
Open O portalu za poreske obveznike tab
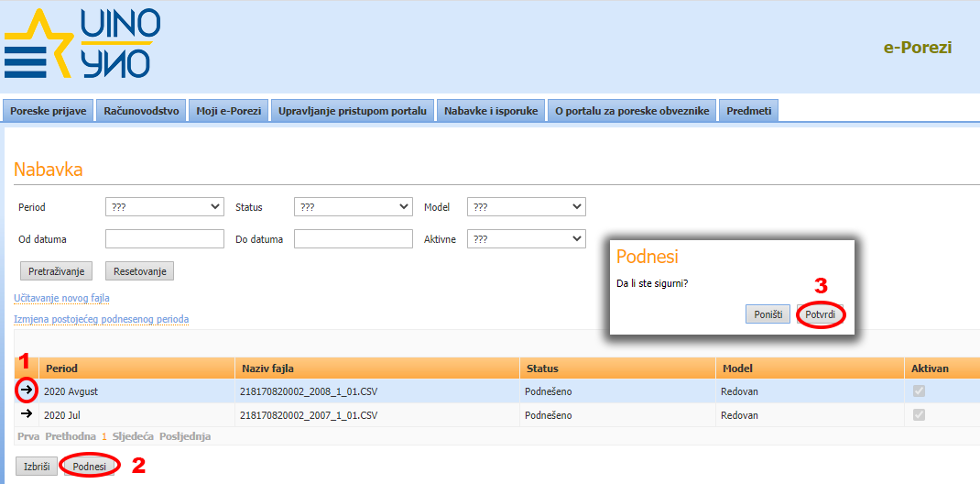(633, 111)
